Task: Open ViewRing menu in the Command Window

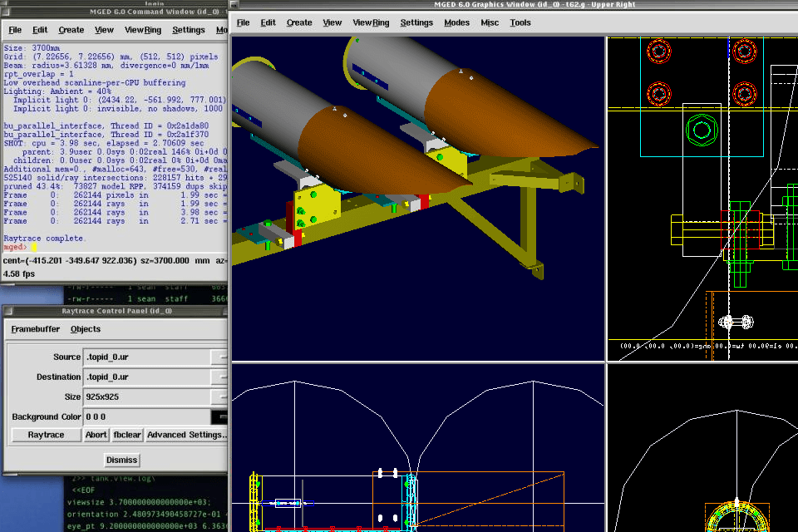Action: pos(143,30)
